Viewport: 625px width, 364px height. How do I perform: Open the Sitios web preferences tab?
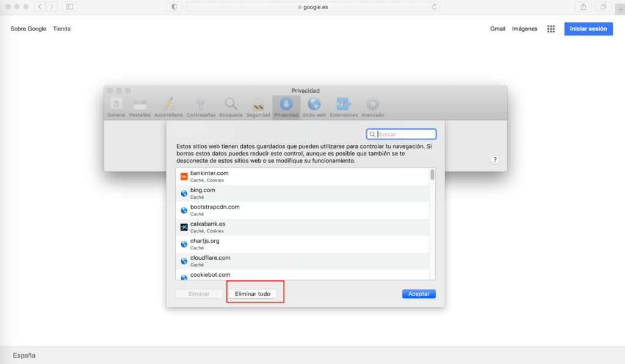314,107
